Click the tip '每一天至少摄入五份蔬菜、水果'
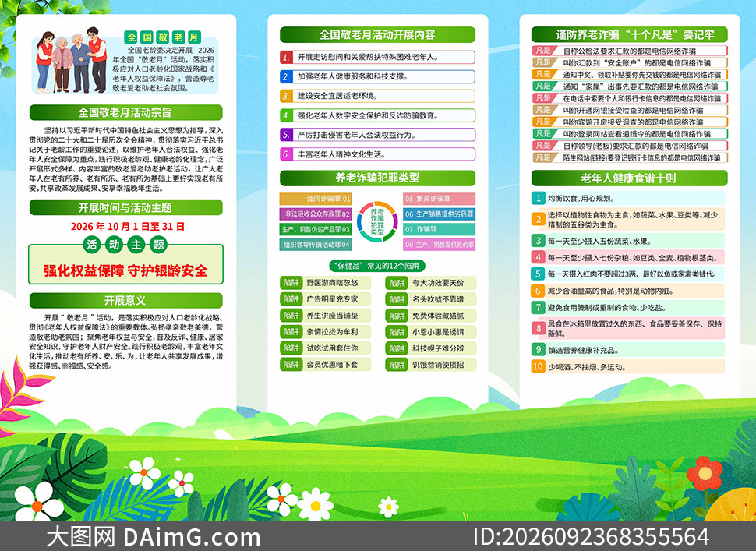 coord(627,241)
